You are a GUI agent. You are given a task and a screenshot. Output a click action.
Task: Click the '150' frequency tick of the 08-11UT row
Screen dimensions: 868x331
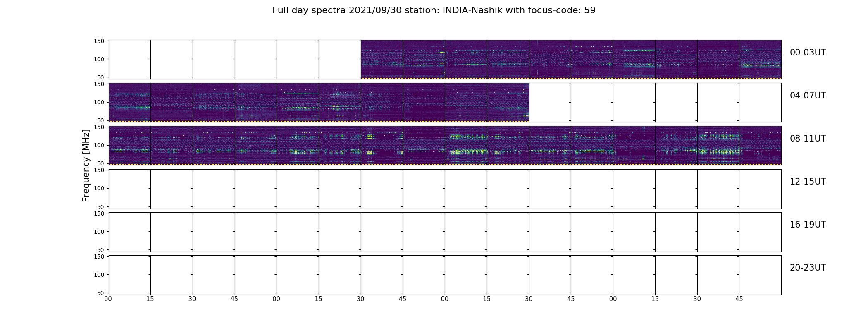point(99,127)
